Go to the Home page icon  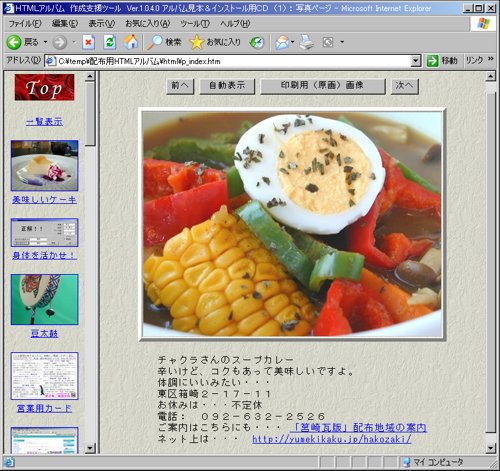131,42
